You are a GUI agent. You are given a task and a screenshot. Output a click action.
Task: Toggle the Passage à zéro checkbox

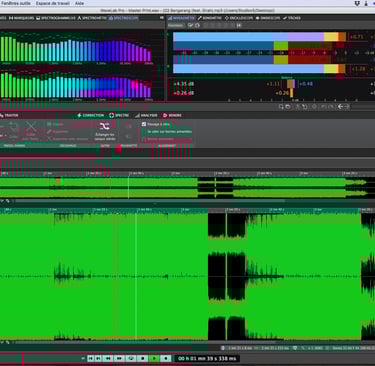144,124
